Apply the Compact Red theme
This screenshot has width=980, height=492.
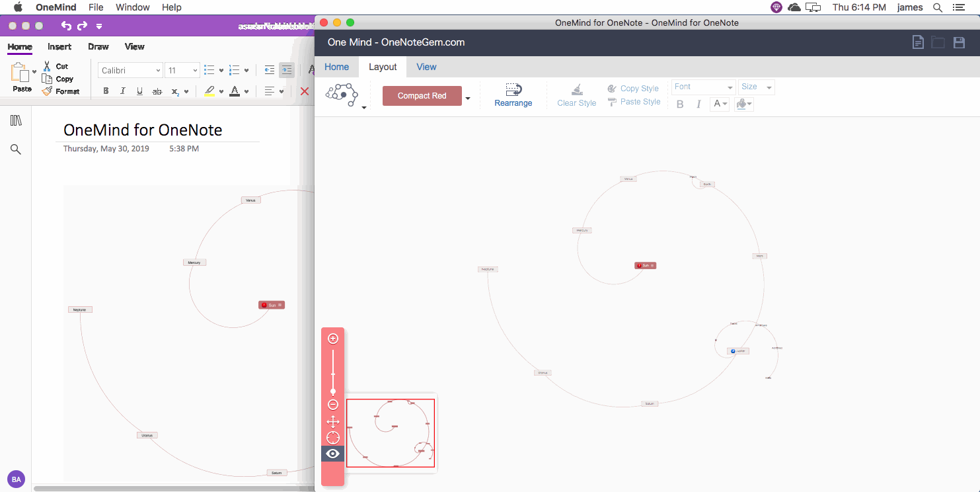coord(422,96)
